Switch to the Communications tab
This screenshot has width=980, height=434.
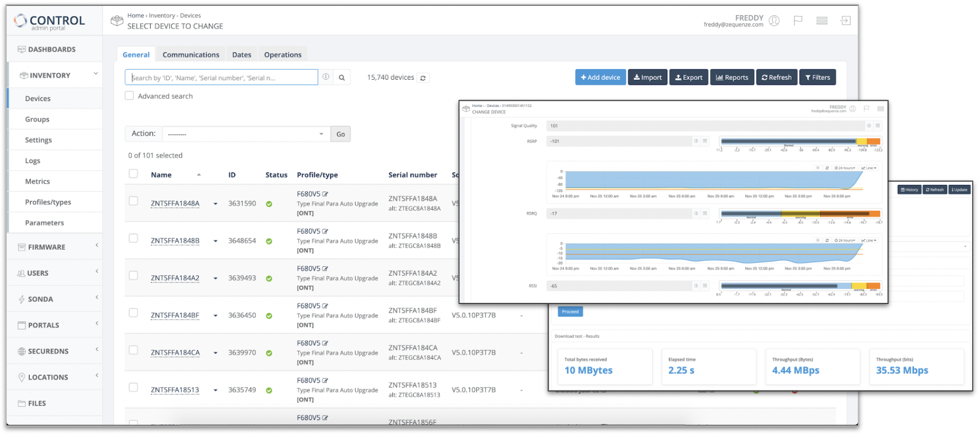click(191, 55)
